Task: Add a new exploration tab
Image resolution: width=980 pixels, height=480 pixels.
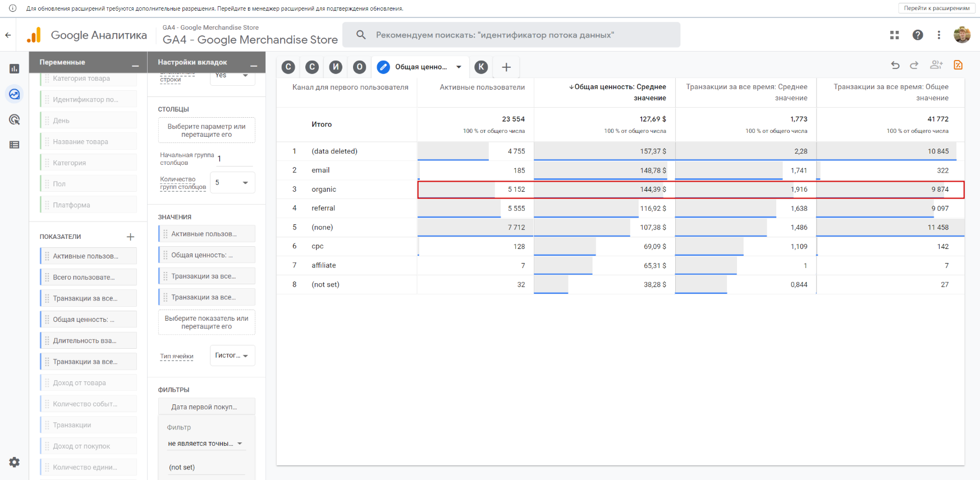Action: (506, 67)
